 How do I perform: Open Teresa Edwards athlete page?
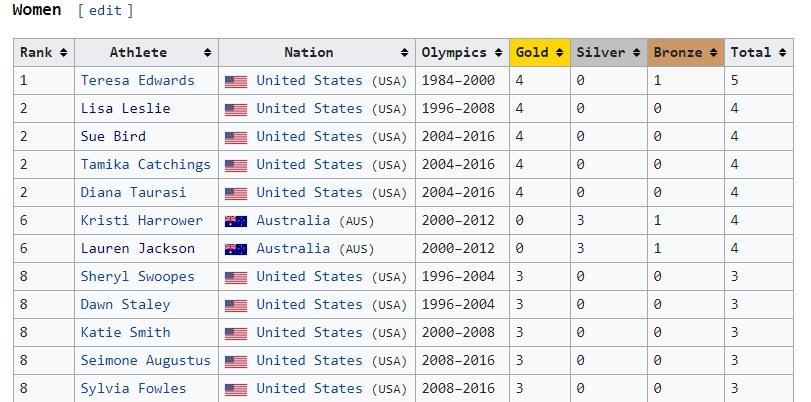137,80
